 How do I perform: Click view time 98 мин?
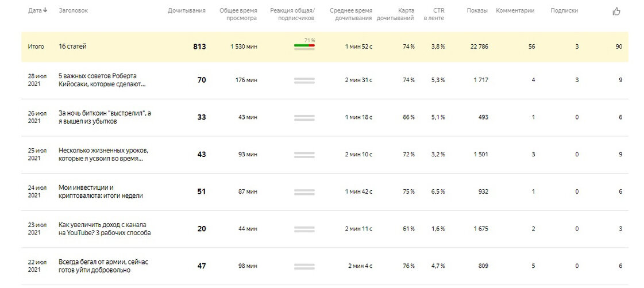248,266
